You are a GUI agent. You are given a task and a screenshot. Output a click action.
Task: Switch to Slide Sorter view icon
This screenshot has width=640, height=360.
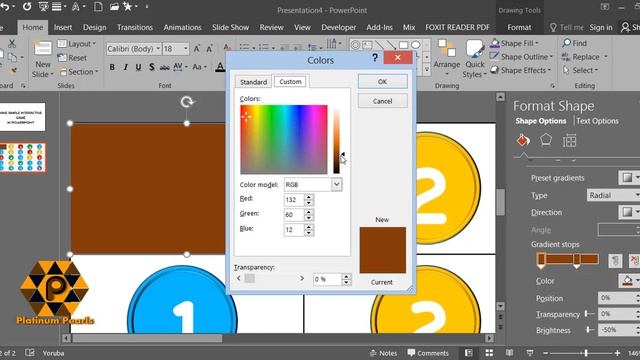[489, 353]
